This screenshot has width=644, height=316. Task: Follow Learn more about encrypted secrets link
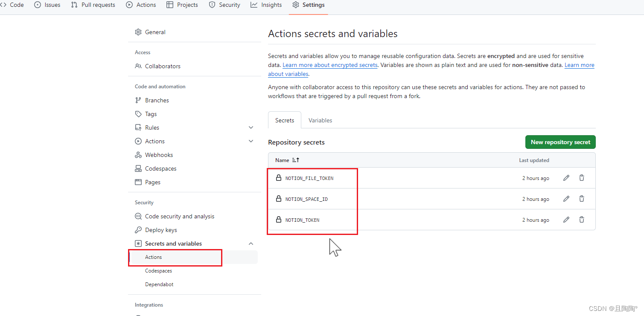pos(330,65)
